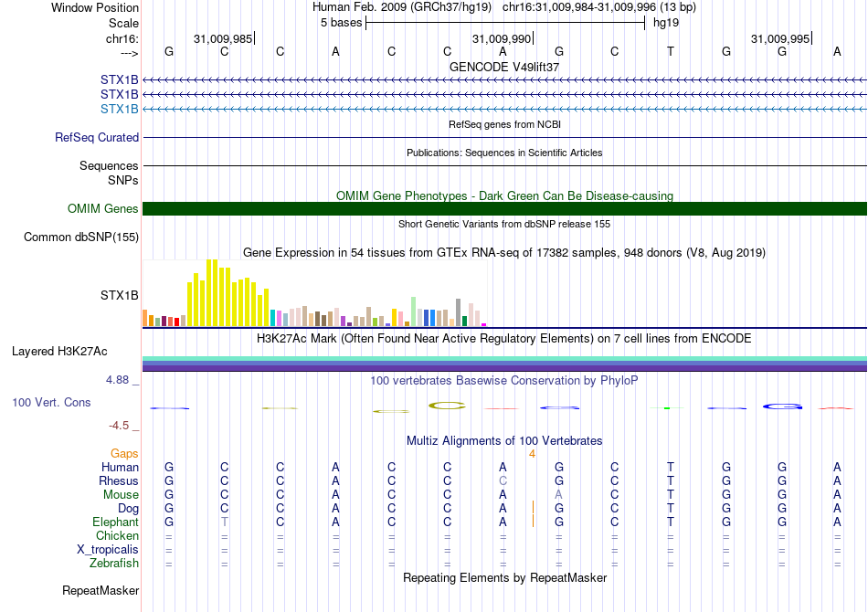Select the X_tropicalis alignment row label
The image size is (868, 612).
coord(108,550)
